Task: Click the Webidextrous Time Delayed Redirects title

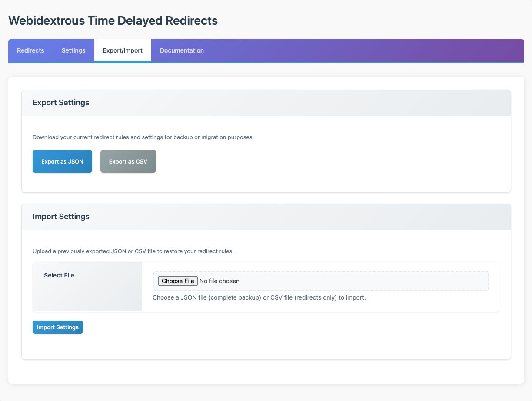Action: click(113, 20)
